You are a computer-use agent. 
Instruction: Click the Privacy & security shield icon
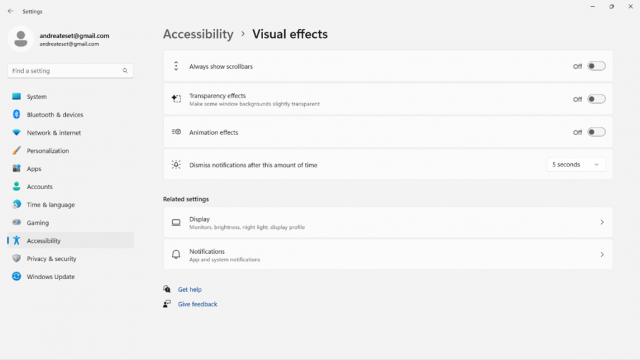16,258
